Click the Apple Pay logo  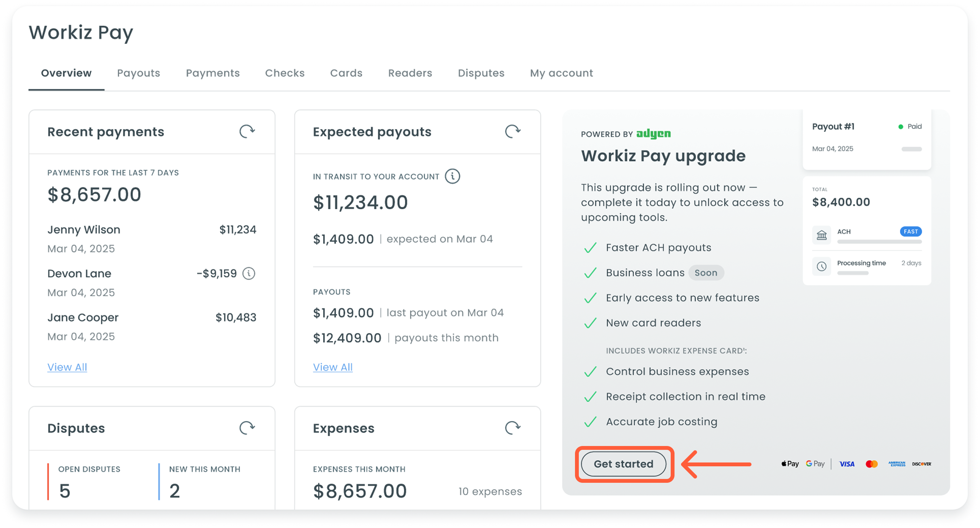tap(790, 464)
